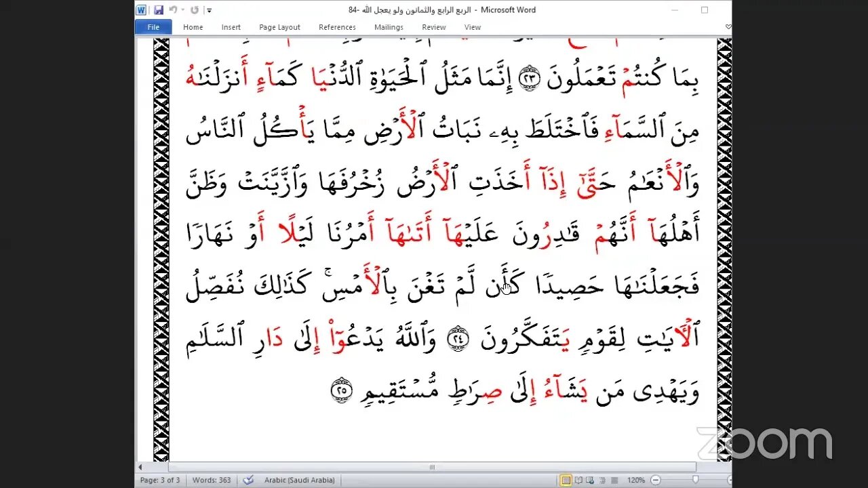Change language Arabic (Saudi Arabia)
This screenshot has height=488, width=868.
pos(299,480)
